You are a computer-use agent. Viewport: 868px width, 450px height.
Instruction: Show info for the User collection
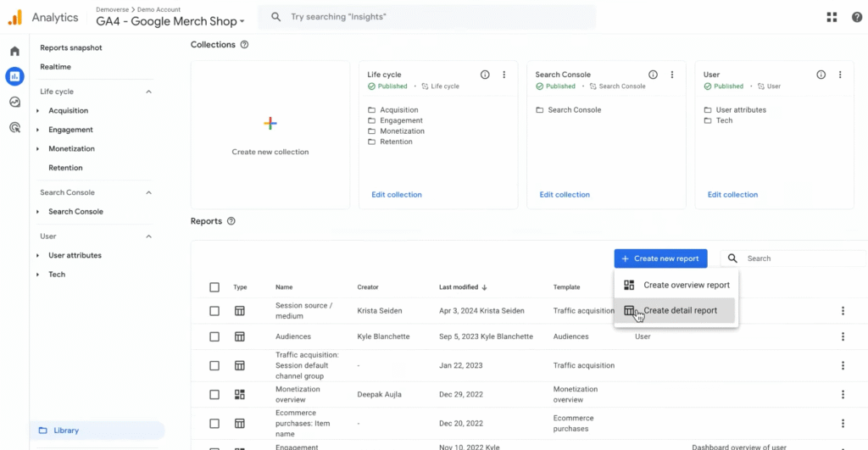click(x=821, y=75)
